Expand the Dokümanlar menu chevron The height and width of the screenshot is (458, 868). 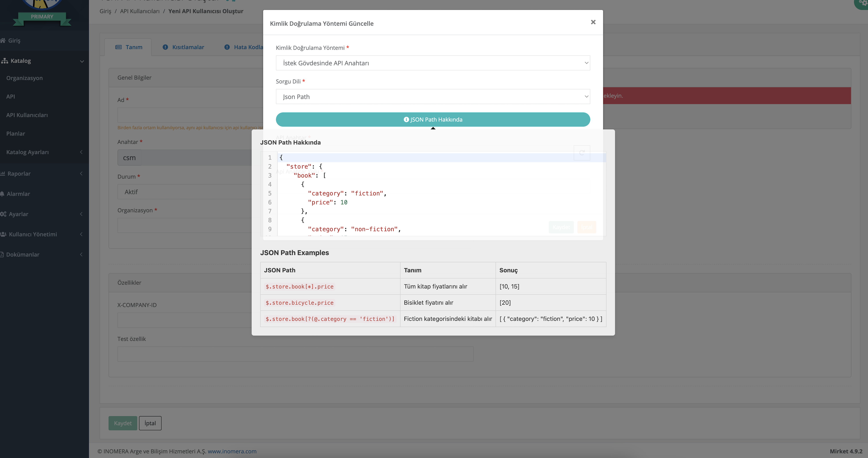coord(81,254)
